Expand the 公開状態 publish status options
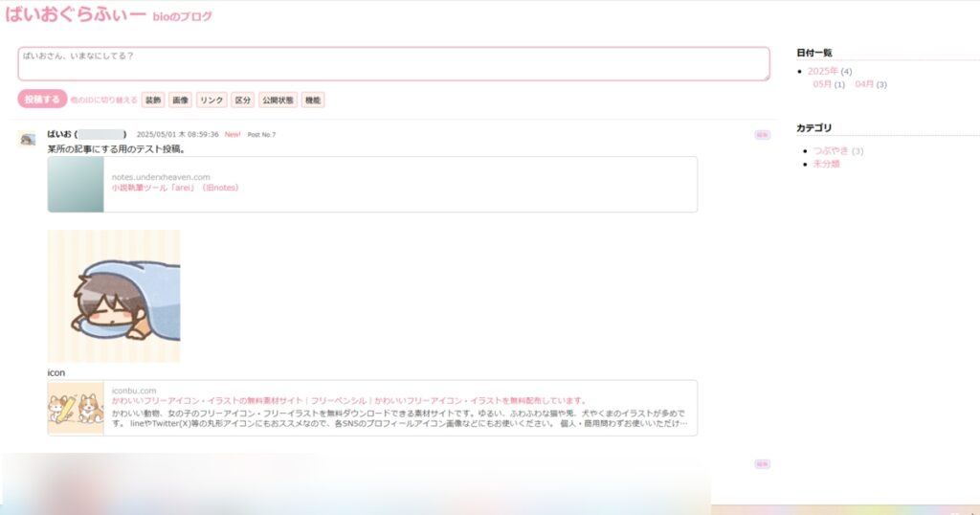 tap(278, 101)
